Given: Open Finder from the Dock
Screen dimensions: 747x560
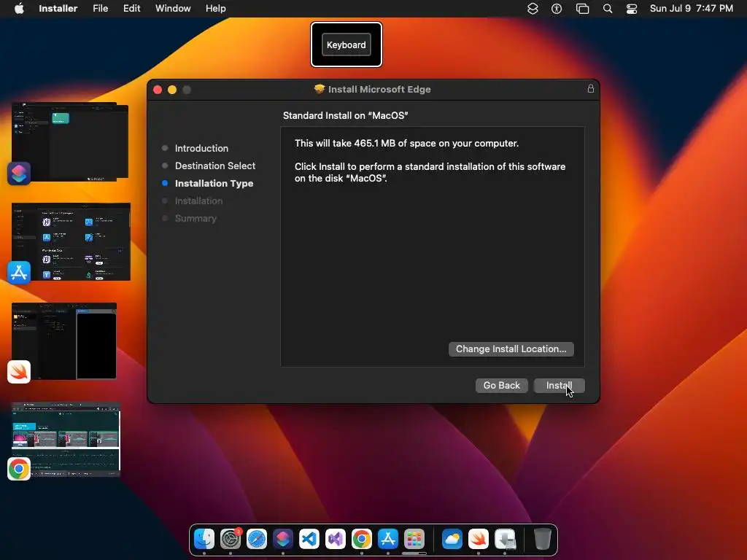Looking at the screenshot, I should (204, 539).
